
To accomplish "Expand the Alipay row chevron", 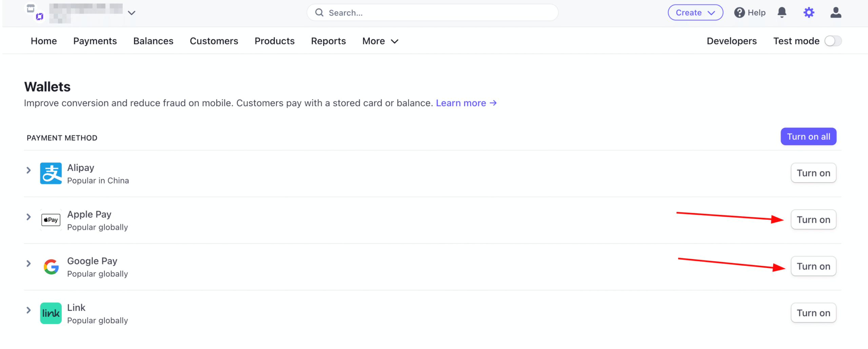I will [x=29, y=170].
